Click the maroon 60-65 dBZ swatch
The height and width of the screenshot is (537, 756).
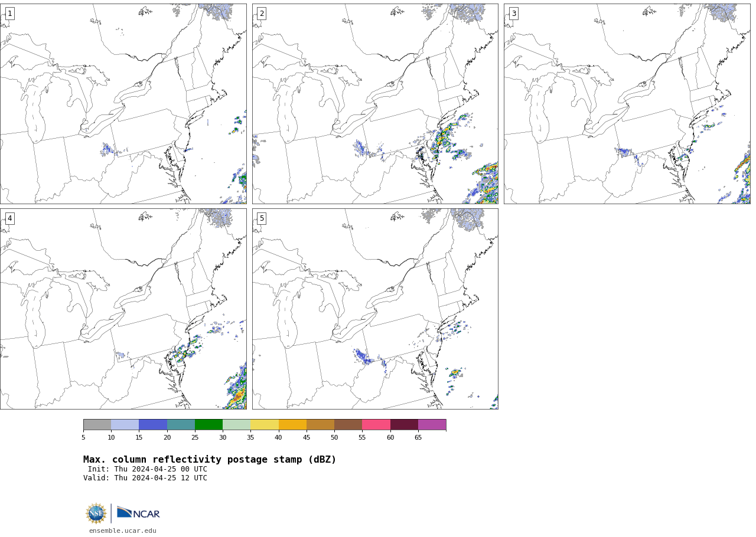(x=404, y=425)
